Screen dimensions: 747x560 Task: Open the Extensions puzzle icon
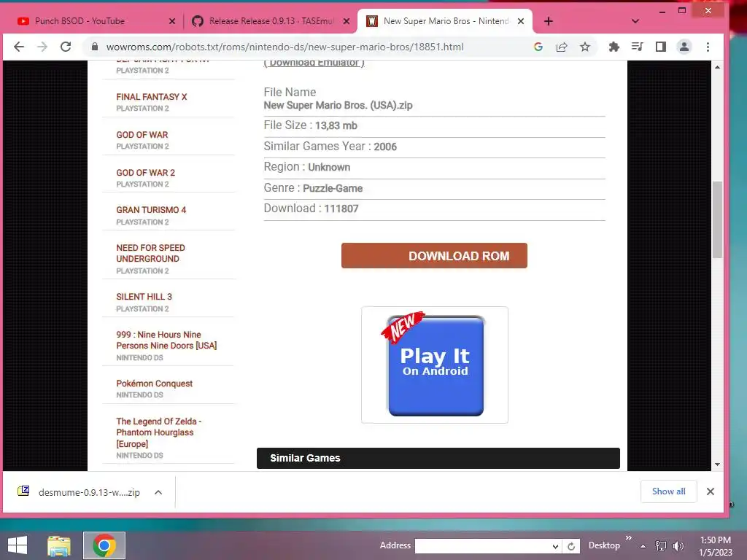614,47
